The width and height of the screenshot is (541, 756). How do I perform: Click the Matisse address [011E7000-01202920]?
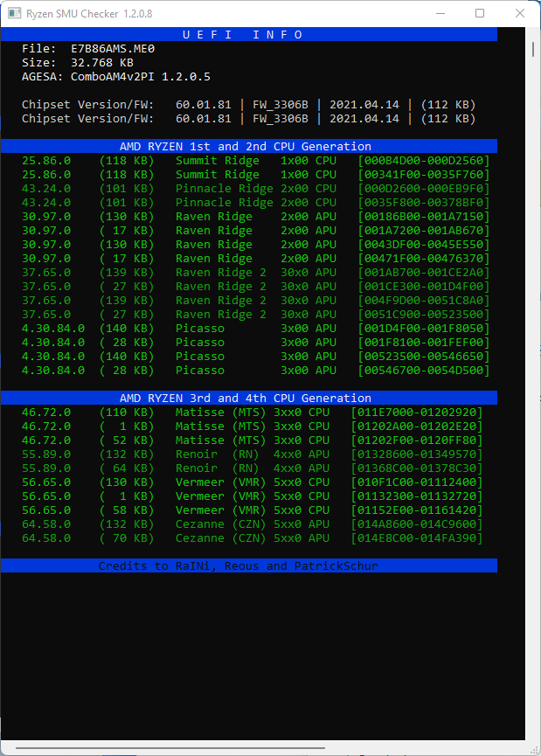pyautogui.click(x=417, y=413)
